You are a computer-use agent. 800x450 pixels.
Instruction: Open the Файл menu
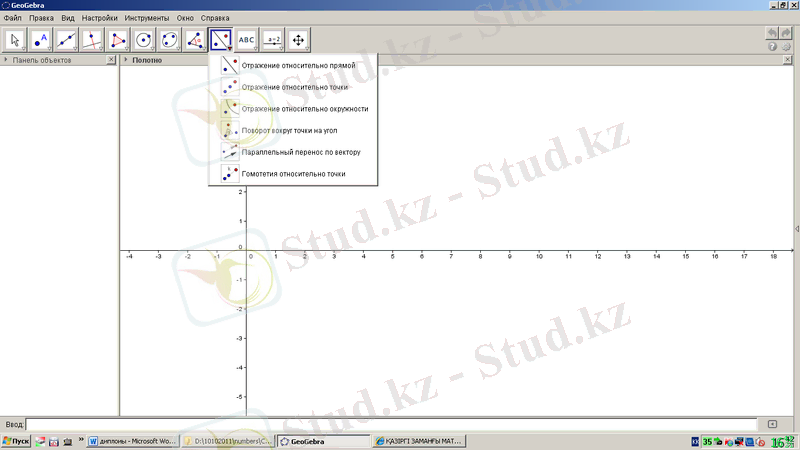[12, 18]
